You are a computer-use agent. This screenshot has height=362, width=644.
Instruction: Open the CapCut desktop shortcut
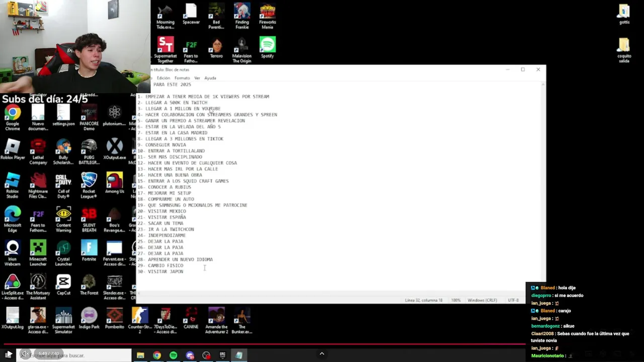(x=63, y=285)
